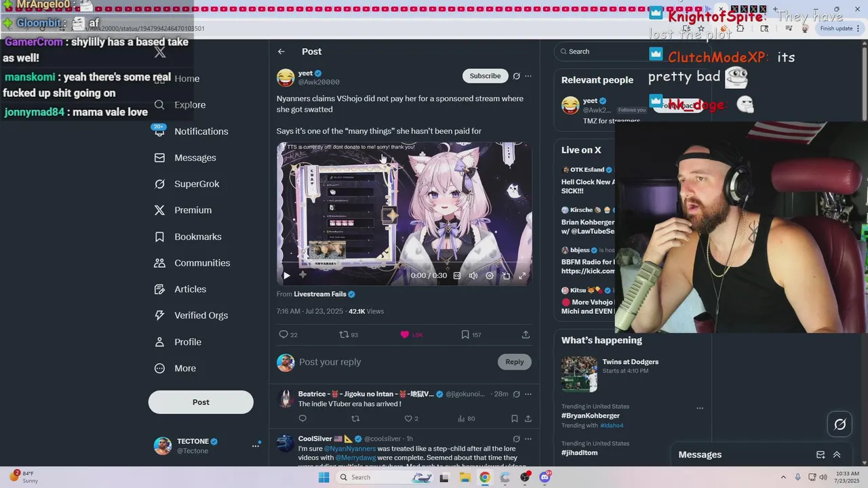The image size is (868, 488).
Task: Open video playback settings gear
Action: pyautogui.click(x=490, y=276)
